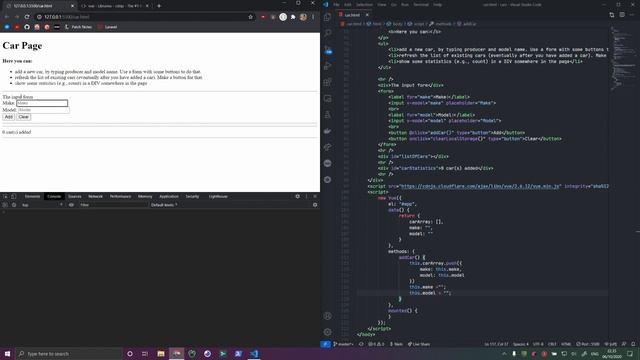Open DevTools settings gear
The width and height of the screenshot is (640, 360).
[x=298, y=196]
